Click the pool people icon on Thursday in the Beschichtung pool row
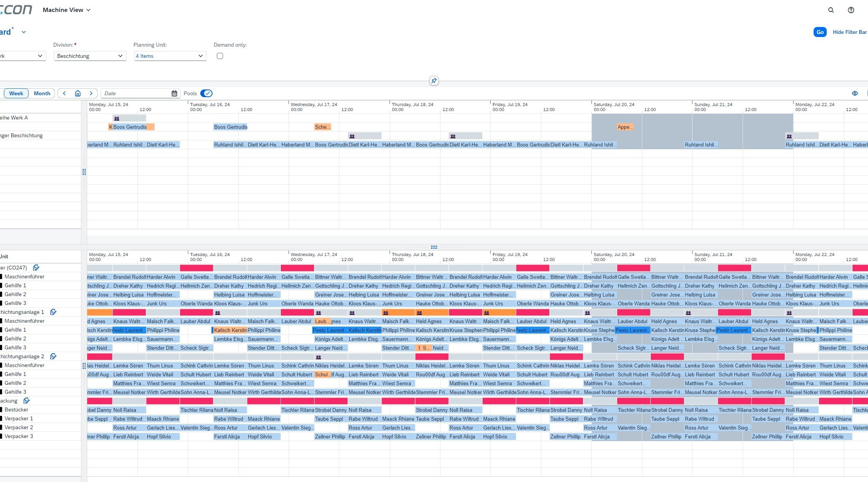Image resolution: width=868 pixels, height=482 pixels. 453,136
